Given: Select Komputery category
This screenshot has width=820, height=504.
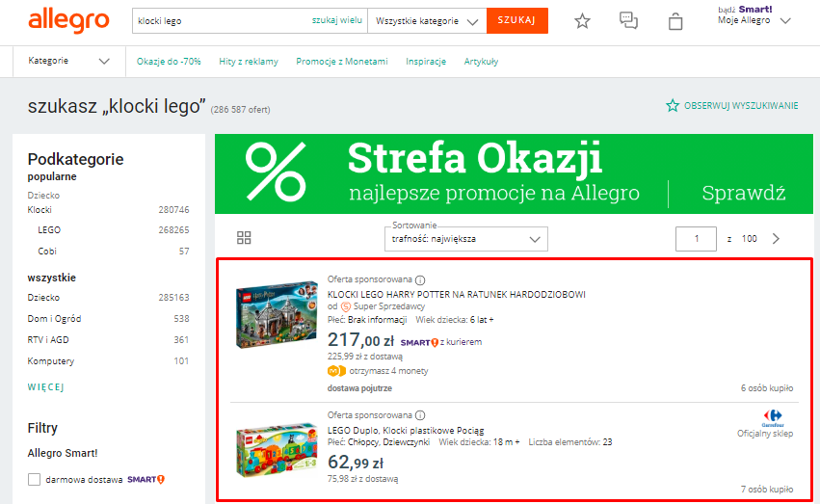Looking at the screenshot, I should coord(51,361).
